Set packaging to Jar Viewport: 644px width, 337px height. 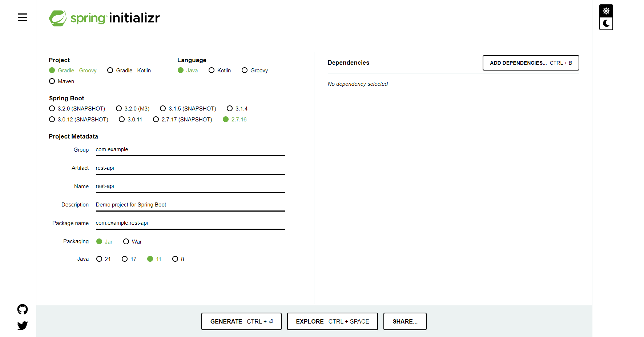[104, 242]
